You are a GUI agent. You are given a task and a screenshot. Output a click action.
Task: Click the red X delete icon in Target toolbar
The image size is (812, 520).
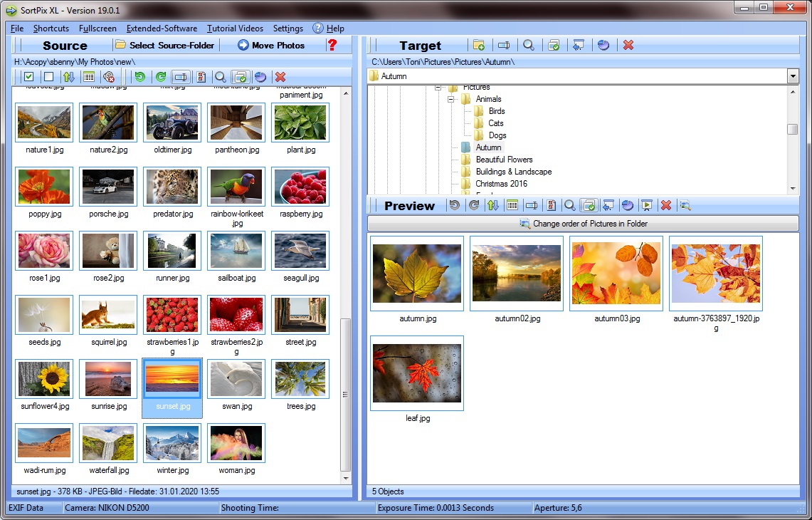click(x=628, y=45)
